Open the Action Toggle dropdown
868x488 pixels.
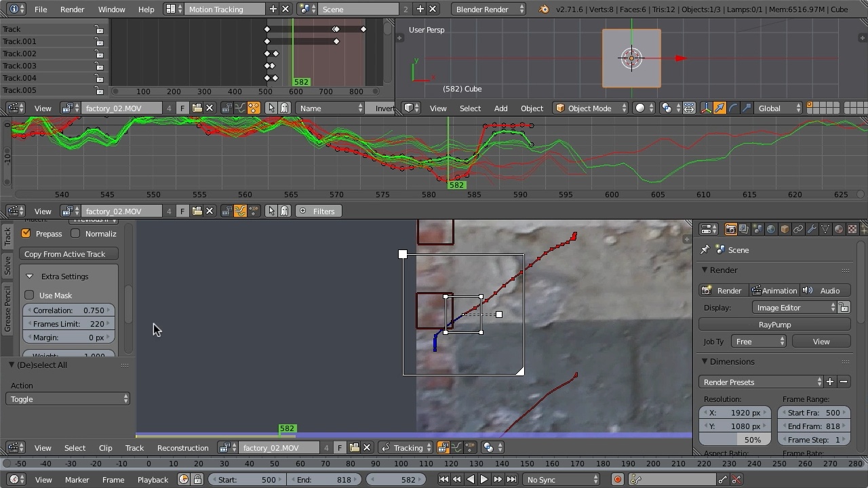[x=67, y=399]
